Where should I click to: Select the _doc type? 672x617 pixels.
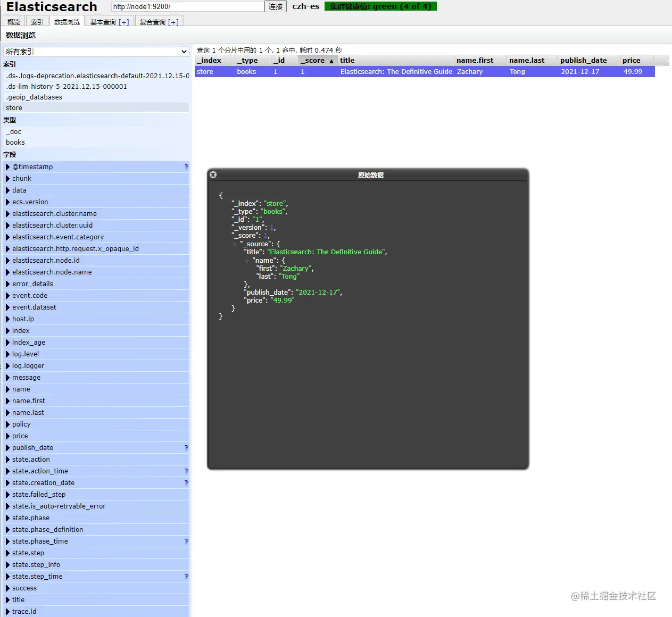(96, 132)
